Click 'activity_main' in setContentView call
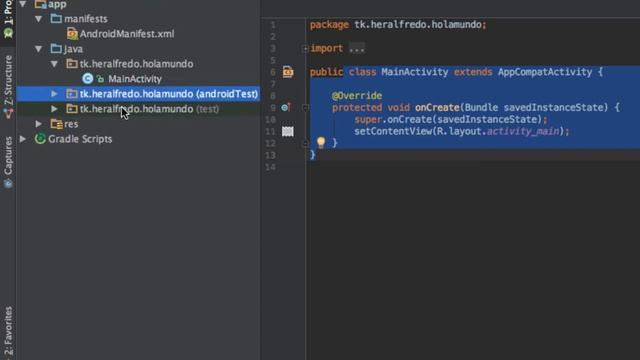This screenshot has width=640, height=360. (x=523, y=131)
